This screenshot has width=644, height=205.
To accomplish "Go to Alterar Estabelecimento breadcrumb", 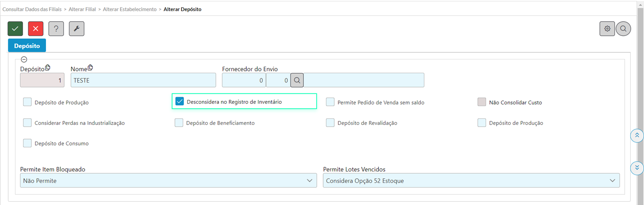I will (x=130, y=9).
